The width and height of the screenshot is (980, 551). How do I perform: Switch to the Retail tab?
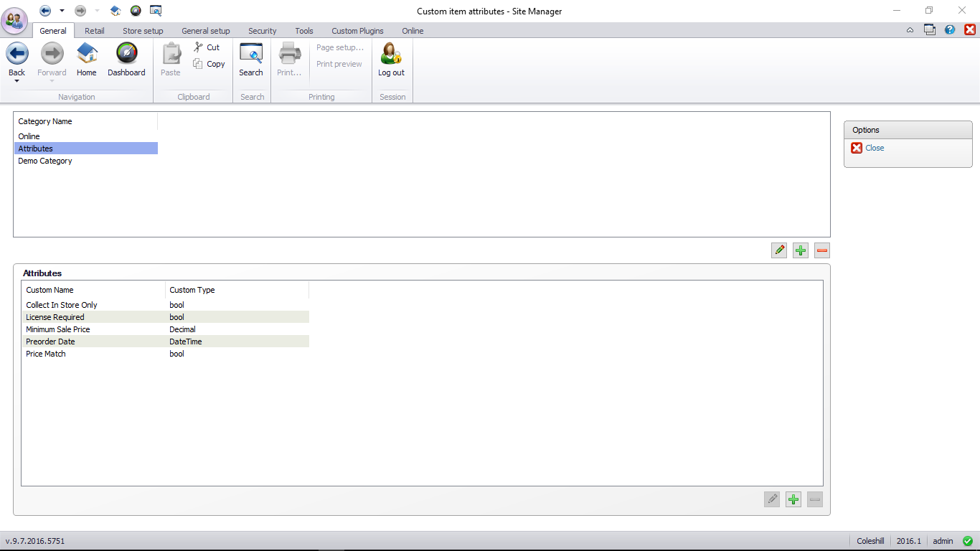[x=94, y=31]
